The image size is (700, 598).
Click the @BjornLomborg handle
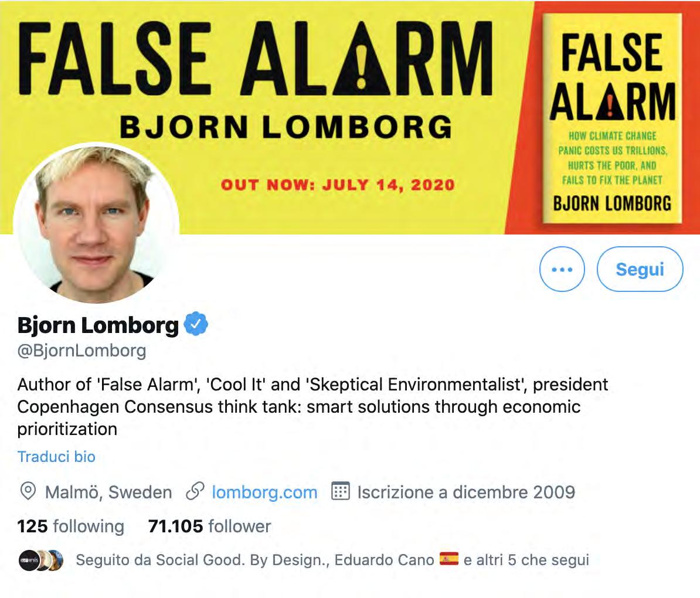81,351
